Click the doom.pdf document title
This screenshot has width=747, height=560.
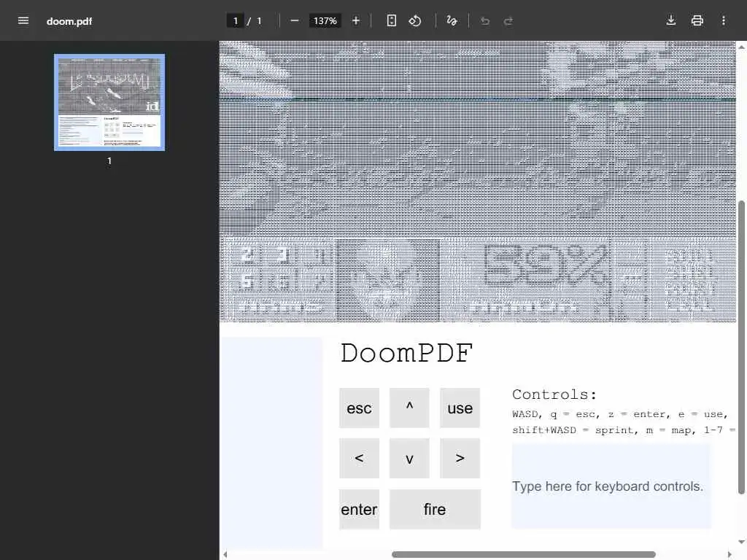(x=69, y=21)
